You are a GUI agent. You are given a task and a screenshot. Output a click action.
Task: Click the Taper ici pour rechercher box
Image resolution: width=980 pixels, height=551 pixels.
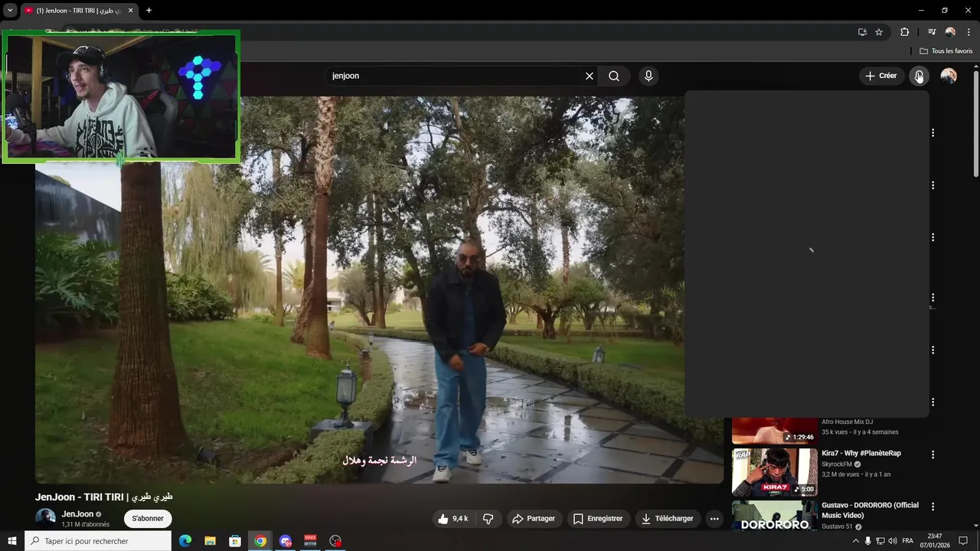click(98, 541)
